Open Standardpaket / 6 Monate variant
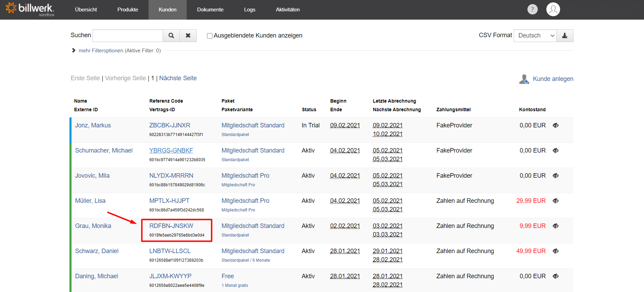This screenshot has height=292, width=644. pos(246,260)
